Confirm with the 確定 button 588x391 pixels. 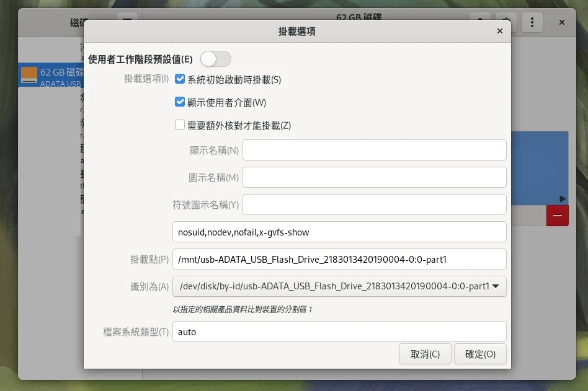(x=480, y=354)
